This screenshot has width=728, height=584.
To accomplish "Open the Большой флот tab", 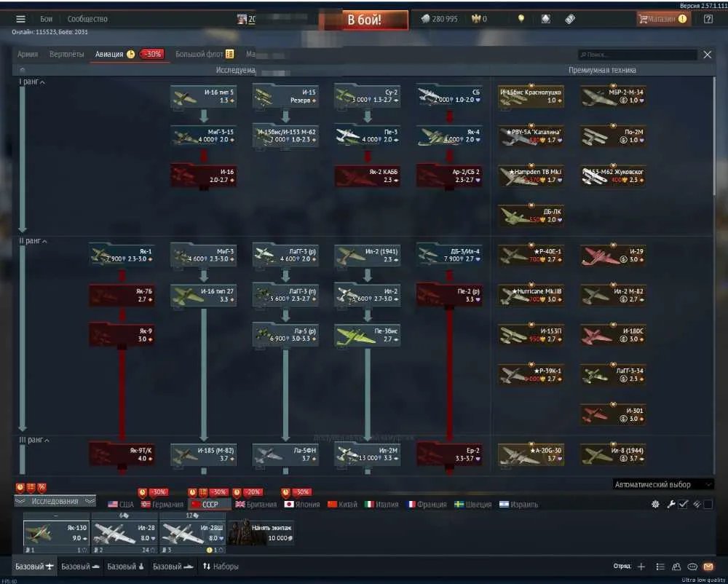I will 205,55.
